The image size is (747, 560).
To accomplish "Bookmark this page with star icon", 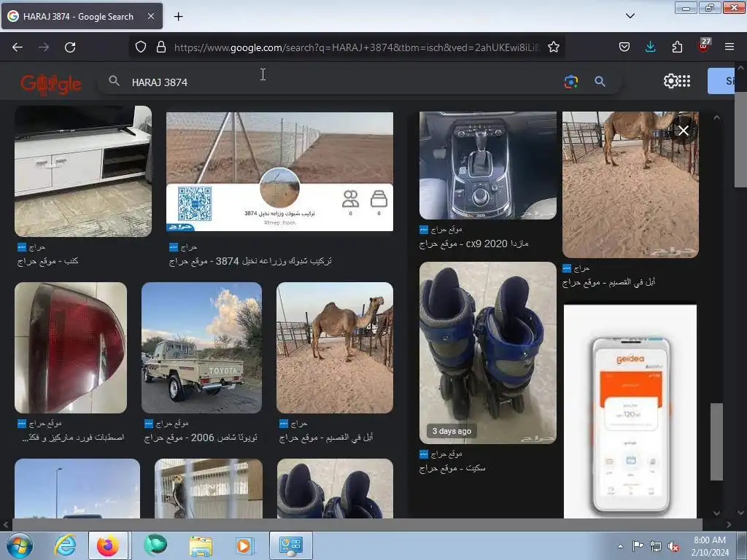I will tap(553, 47).
